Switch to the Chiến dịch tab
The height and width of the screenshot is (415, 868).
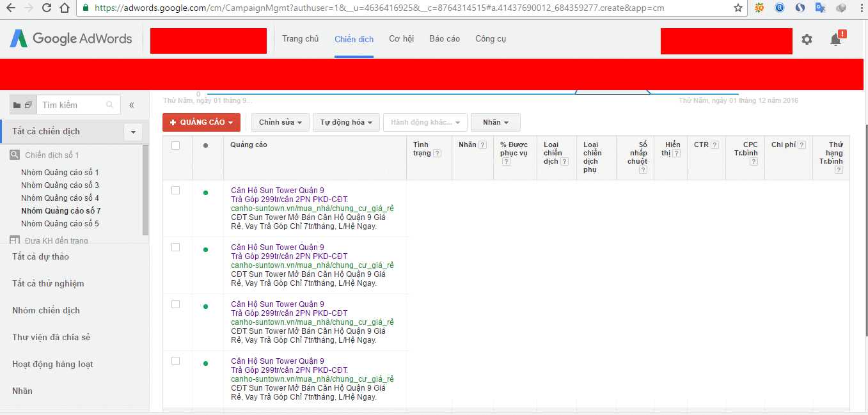point(354,39)
